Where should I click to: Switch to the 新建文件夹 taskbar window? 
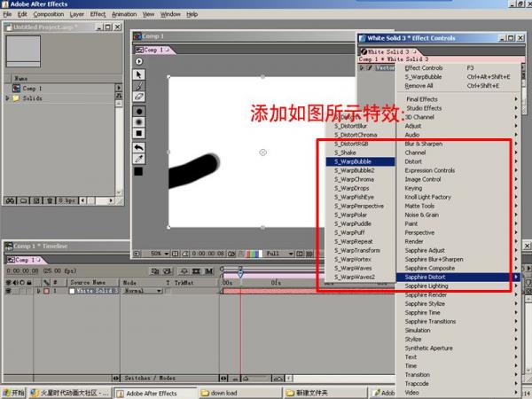pyautogui.click(x=325, y=393)
